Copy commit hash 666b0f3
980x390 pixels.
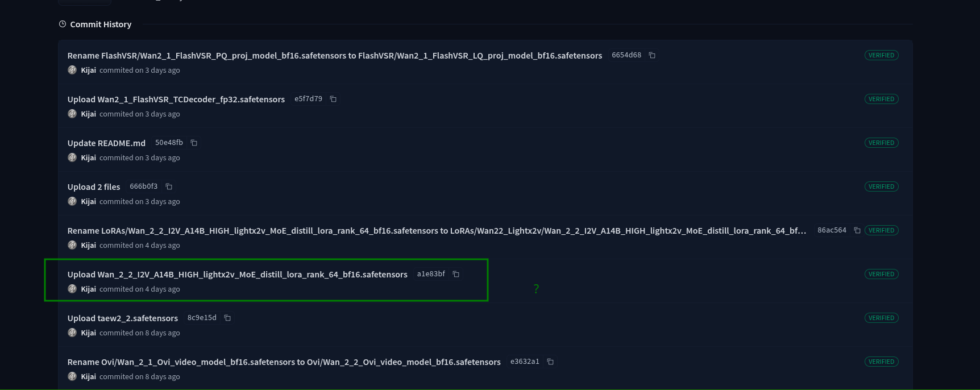pos(169,186)
